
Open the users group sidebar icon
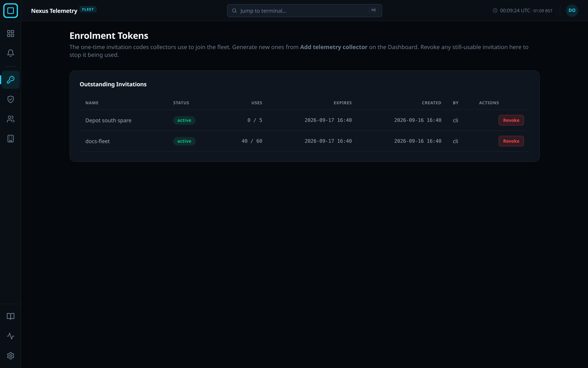[10, 119]
